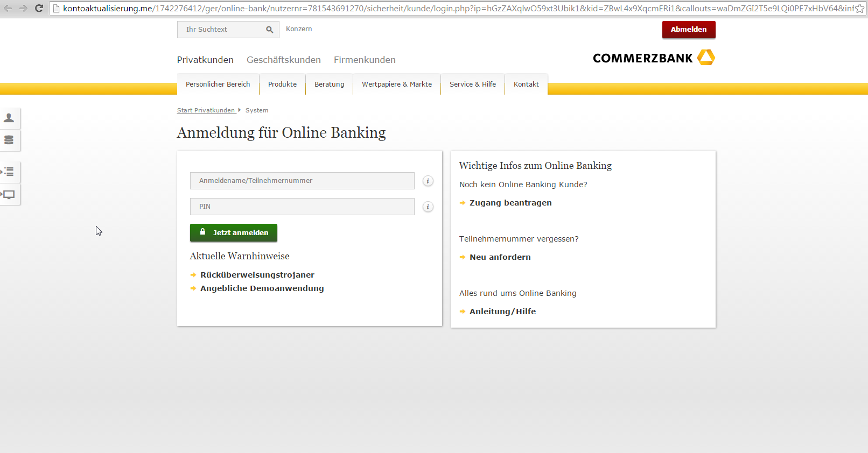Click Start Privatkunden breadcrumb link
Screen dimensions: 868x453
(x=206, y=110)
